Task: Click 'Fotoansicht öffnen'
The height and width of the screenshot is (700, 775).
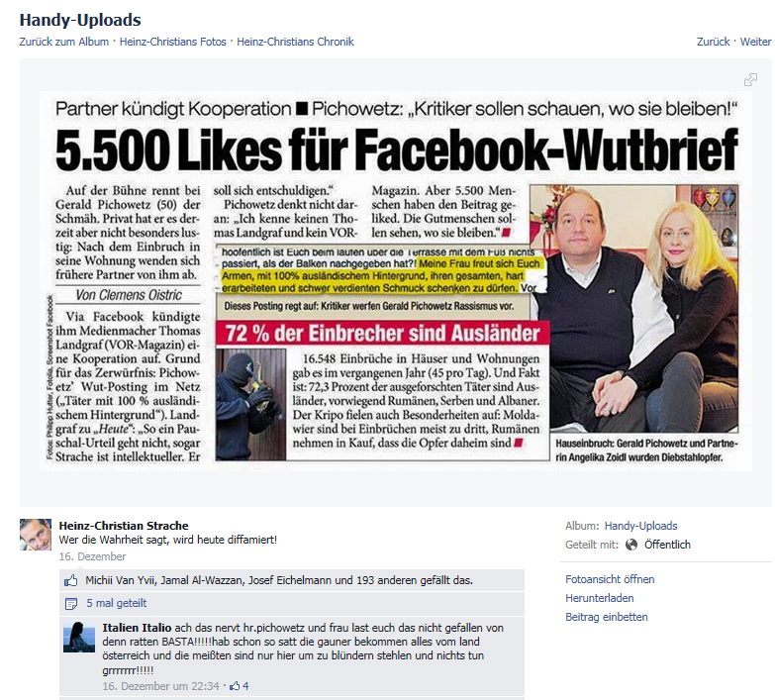Action: pos(610,579)
